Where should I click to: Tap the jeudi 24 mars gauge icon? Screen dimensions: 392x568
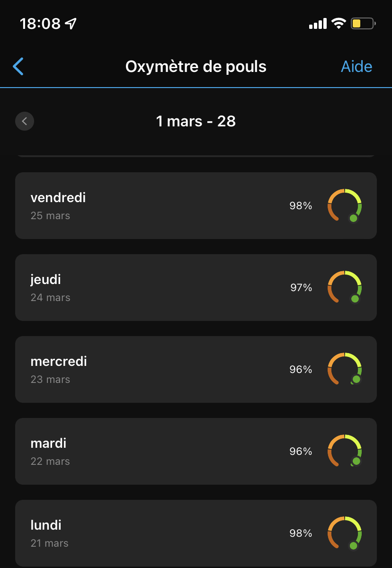[x=345, y=287]
